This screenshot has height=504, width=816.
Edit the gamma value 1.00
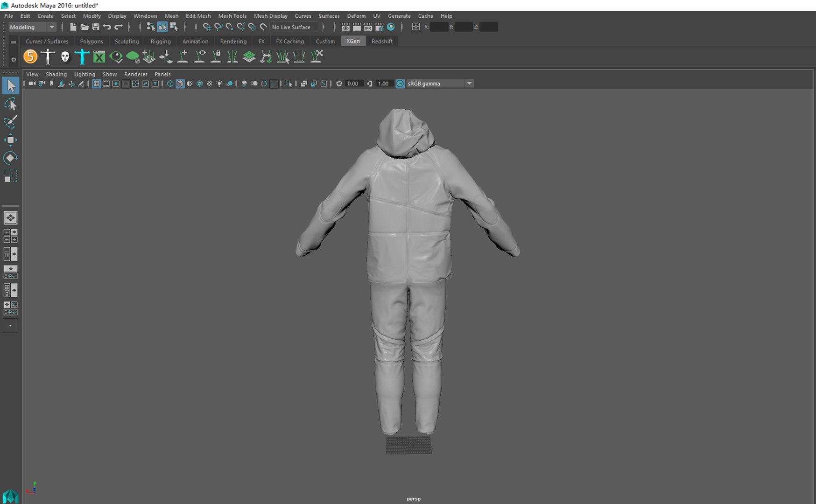coord(384,84)
